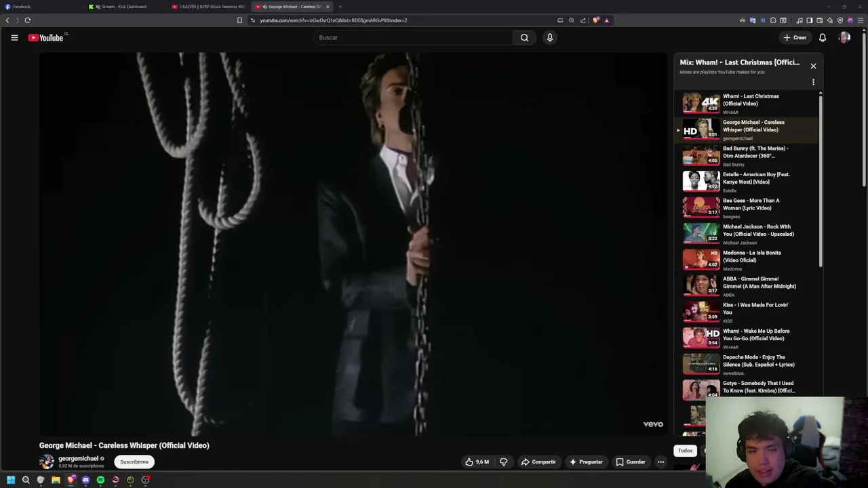Select Wham! - Wake Me Up Before You Go-Go
This screenshot has width=868, height=488.
746,338
